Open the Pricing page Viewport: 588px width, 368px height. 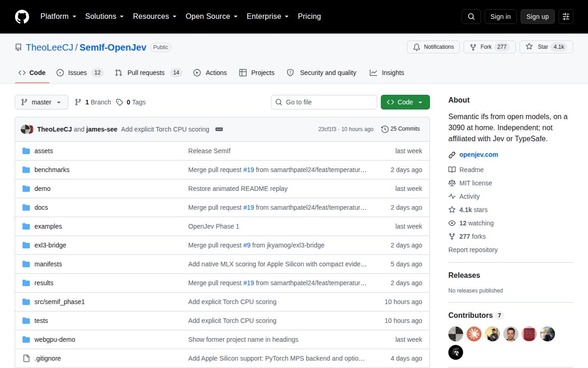click(x=309, y=17)
